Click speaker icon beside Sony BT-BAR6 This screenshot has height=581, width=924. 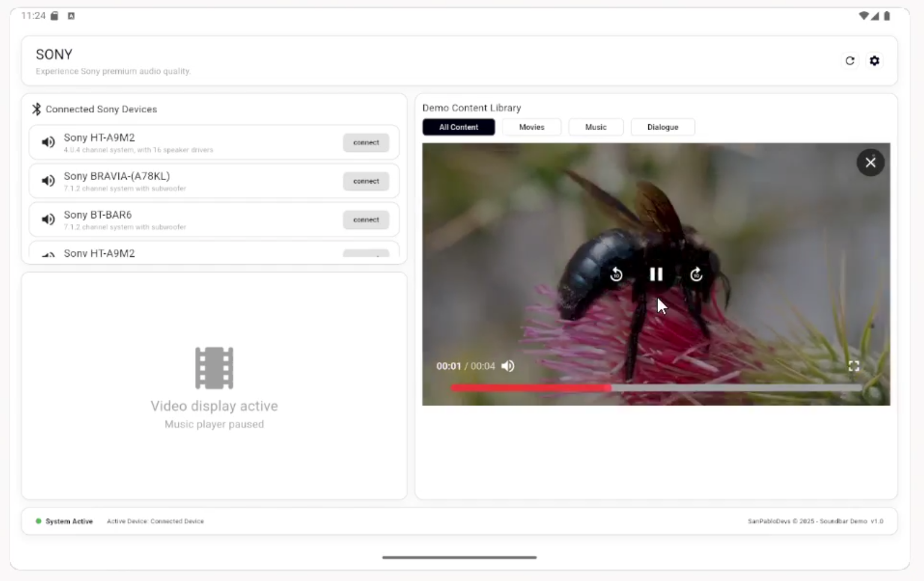[48, 220]
